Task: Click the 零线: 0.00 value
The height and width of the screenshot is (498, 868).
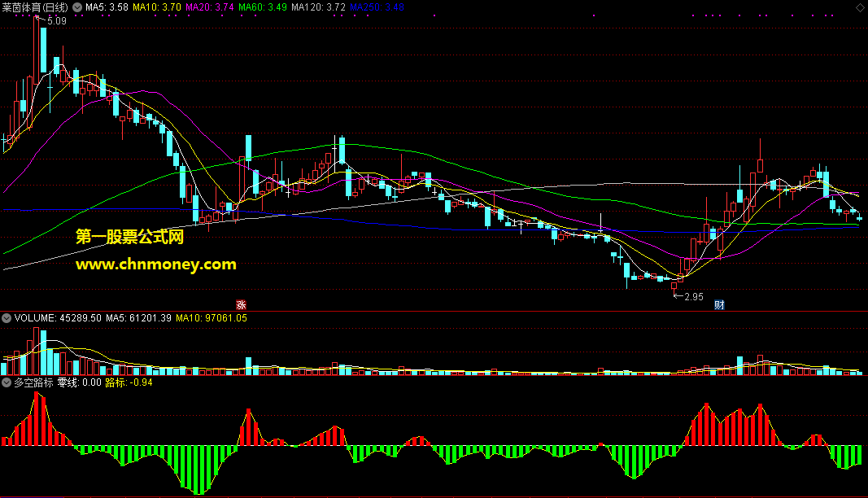Action: click(x=79, y=382)
